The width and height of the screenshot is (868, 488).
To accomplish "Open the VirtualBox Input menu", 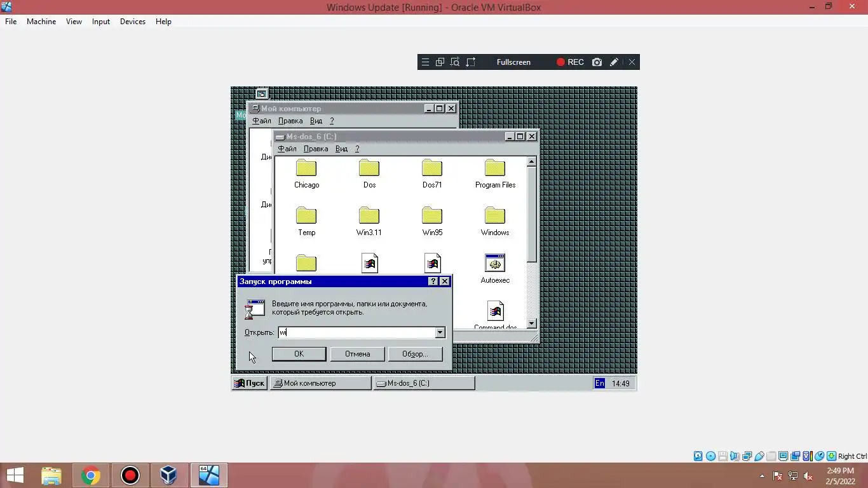I will (x=101, y=22).
